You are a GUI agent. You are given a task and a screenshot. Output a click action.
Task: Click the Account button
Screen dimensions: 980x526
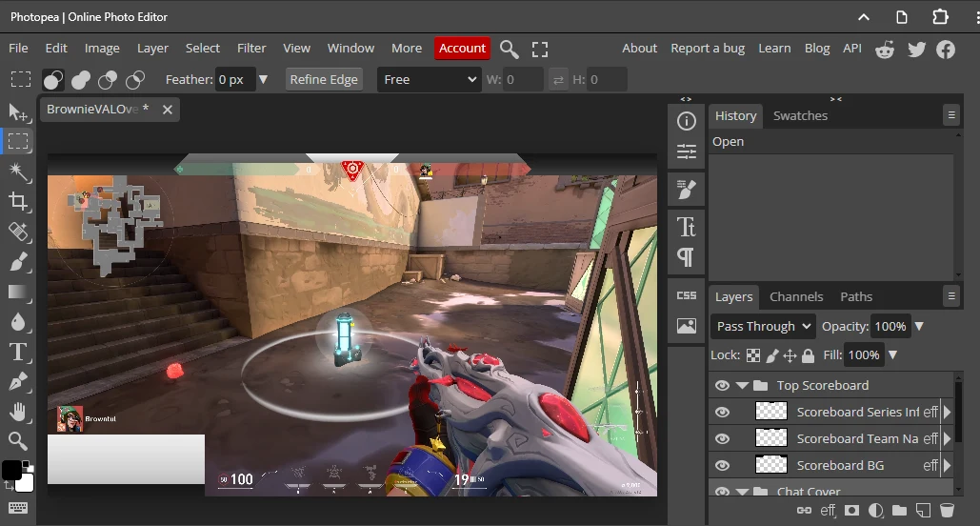(x=462, y=49)
